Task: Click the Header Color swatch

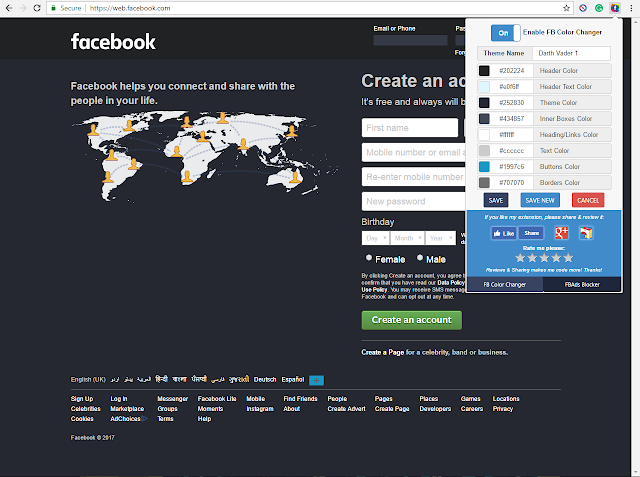Action: coord(484,71)
